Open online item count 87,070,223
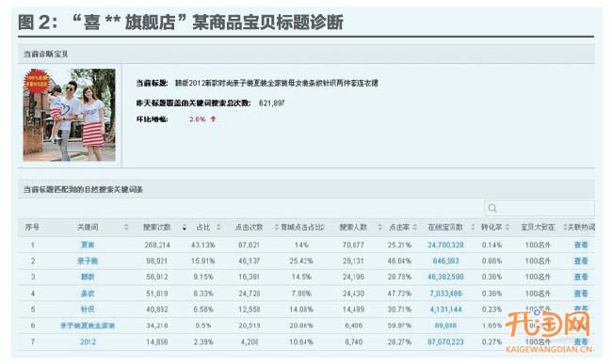 tap(445, 341)
